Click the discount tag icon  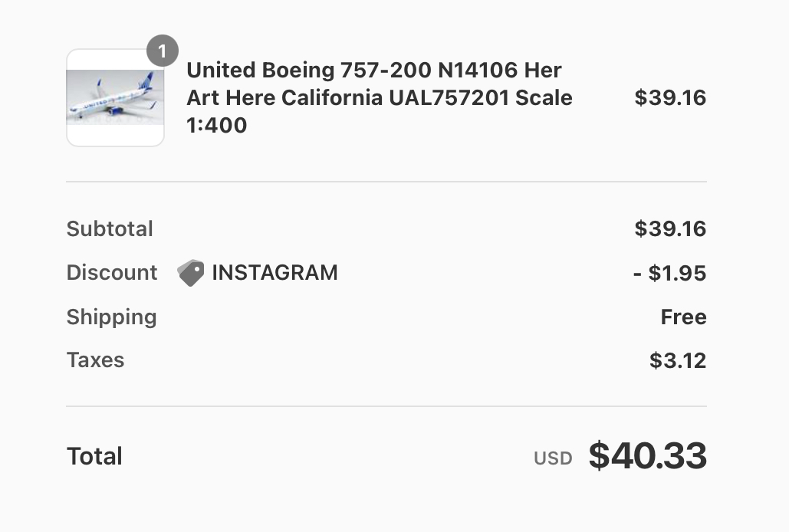[190, 273]
